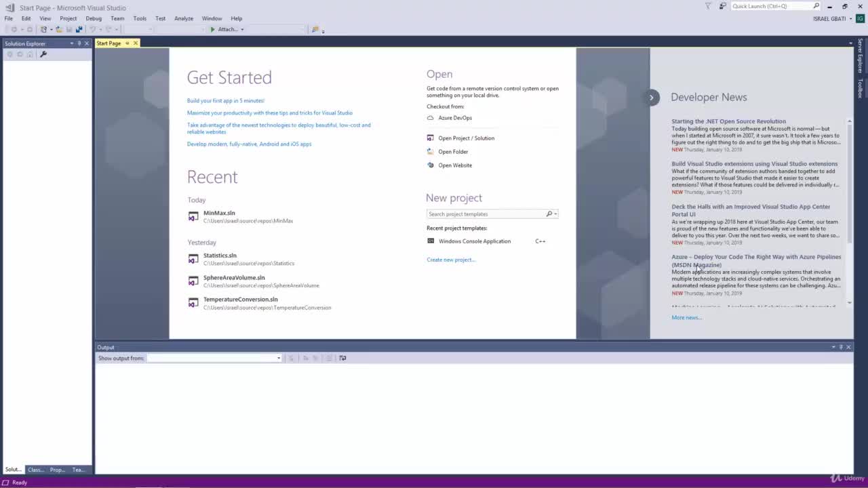Open the 'Build your first app in 5 minutes' link
The image size is (868, 488).
point(226,101)
